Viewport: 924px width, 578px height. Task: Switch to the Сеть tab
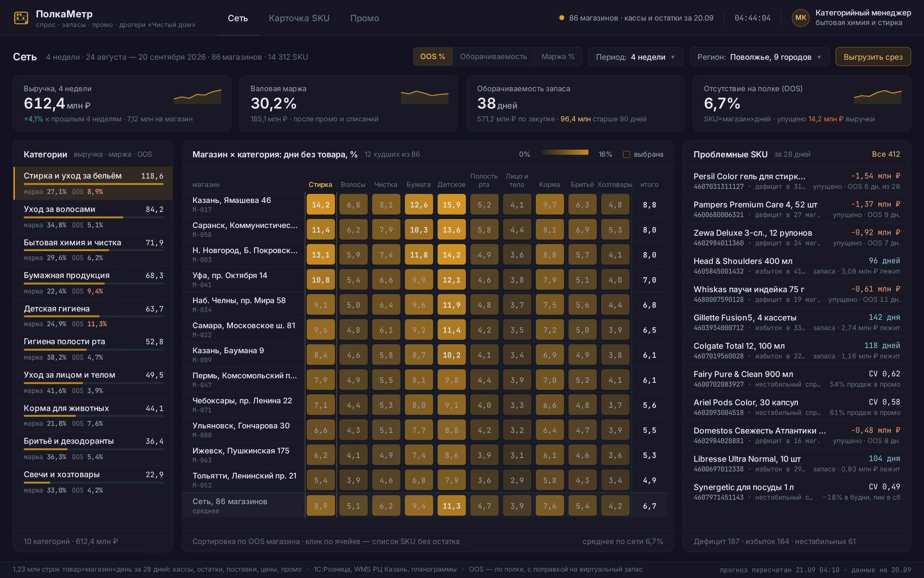click(x=237, y=18)
